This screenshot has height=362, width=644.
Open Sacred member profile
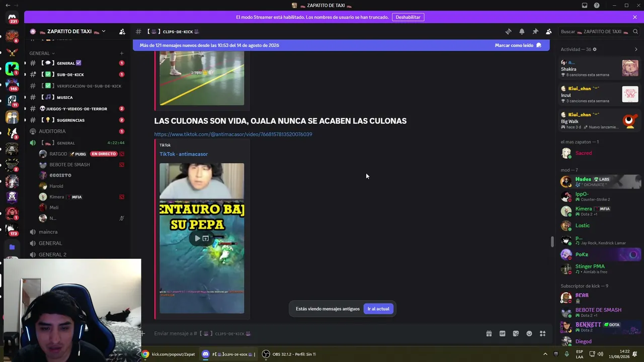click(600, 153)
